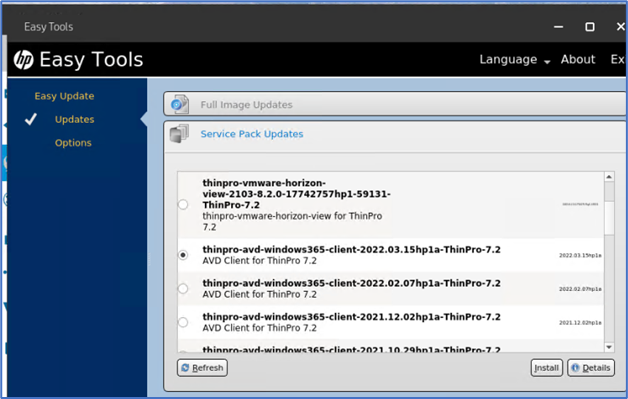This screenshot has height=399, width=628.
Task: Click the 2021.12.02hp1a version label
Action: pos(580,322)
